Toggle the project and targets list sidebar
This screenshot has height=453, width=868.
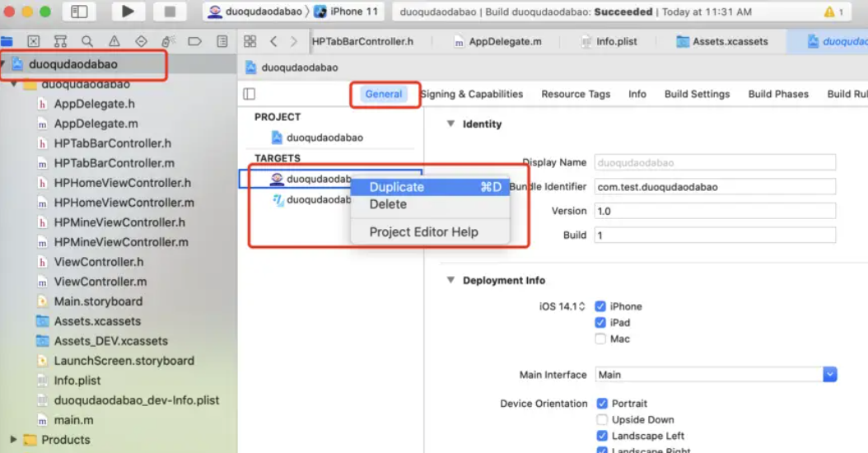(249, 94)
